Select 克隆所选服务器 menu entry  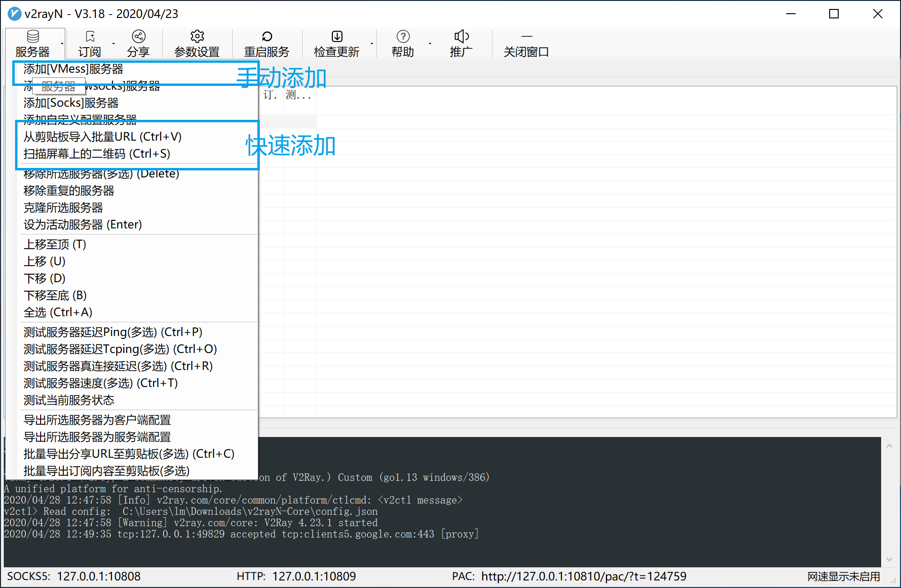63,208
